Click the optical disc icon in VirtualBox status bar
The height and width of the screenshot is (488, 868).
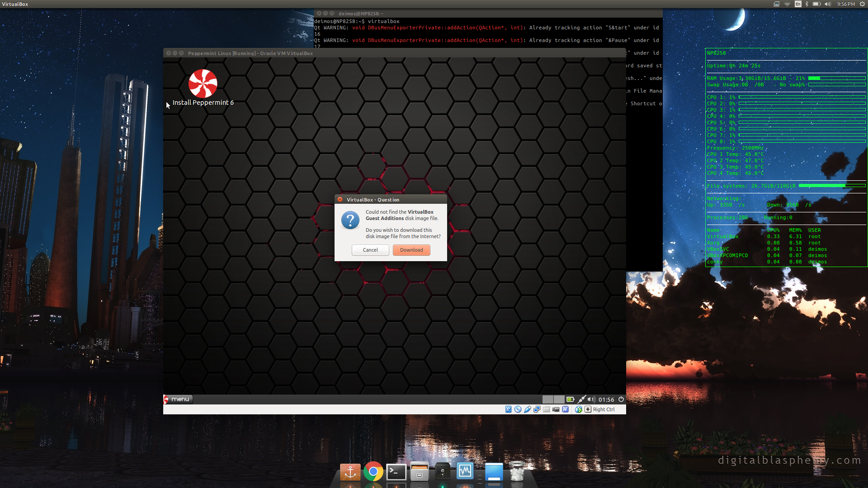518,409
